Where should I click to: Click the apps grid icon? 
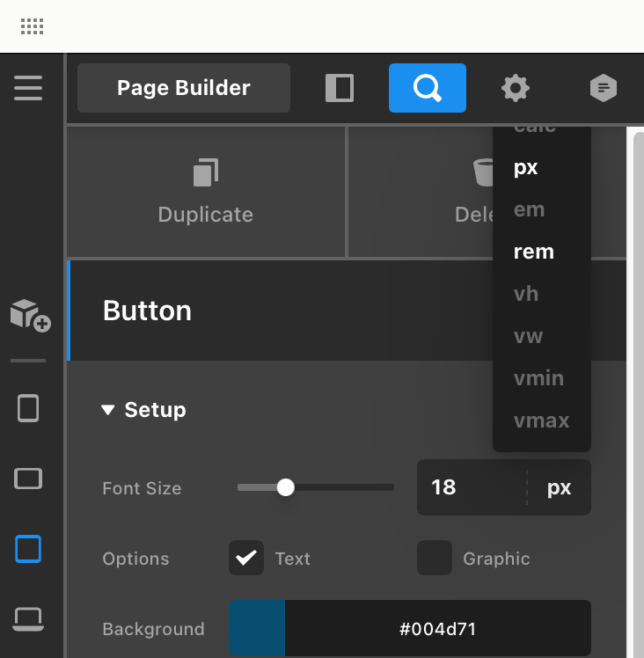click(x=32, y=26)
